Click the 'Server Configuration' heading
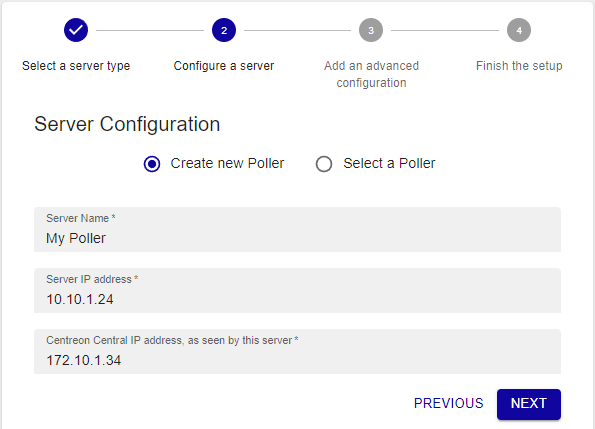This screenshot has height=429, width=595. coord(127,124)
